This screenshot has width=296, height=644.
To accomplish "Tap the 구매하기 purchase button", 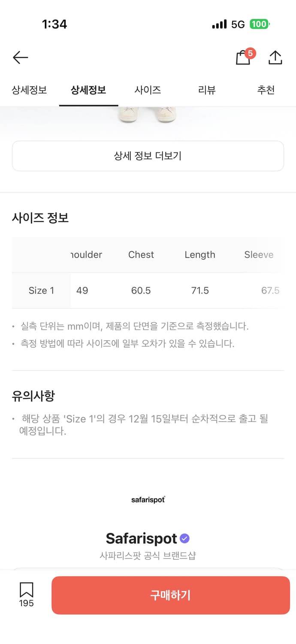I will [x=170, y=595].
